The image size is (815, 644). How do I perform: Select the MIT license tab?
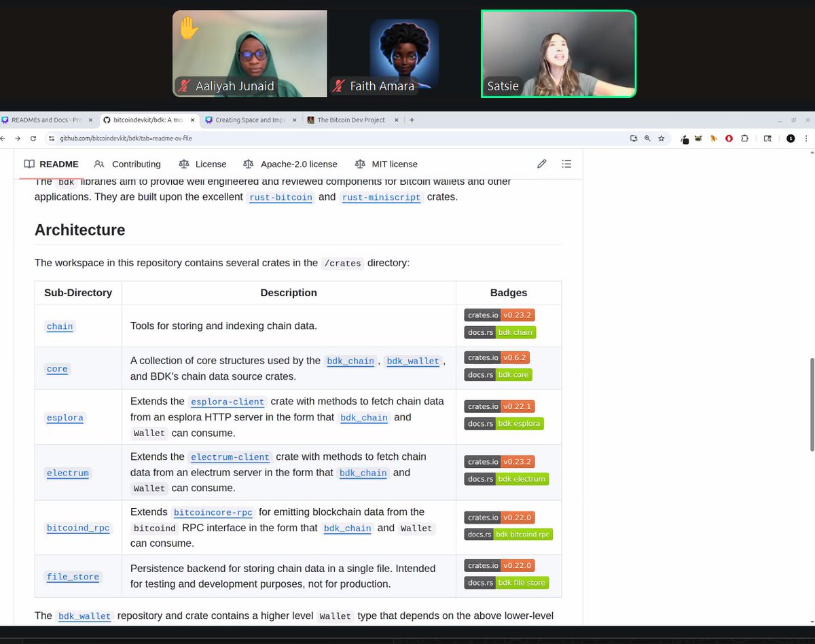386,164
